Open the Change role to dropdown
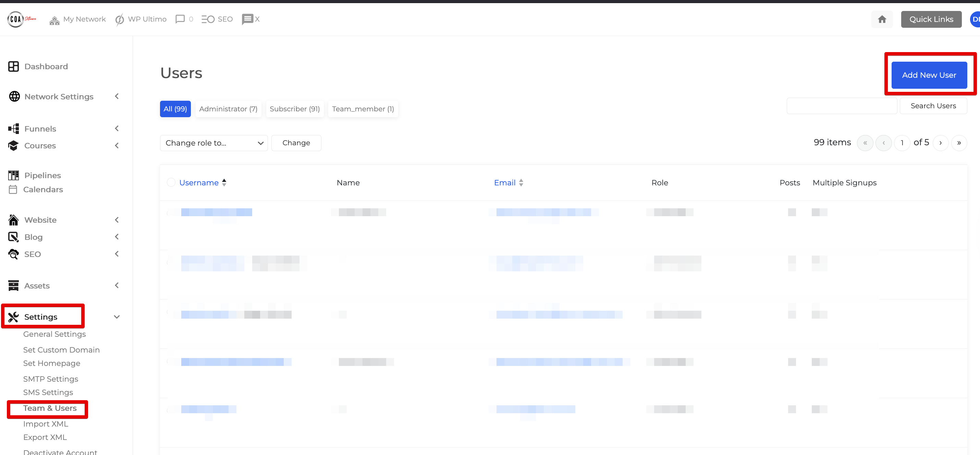 (x=213, y=143)
